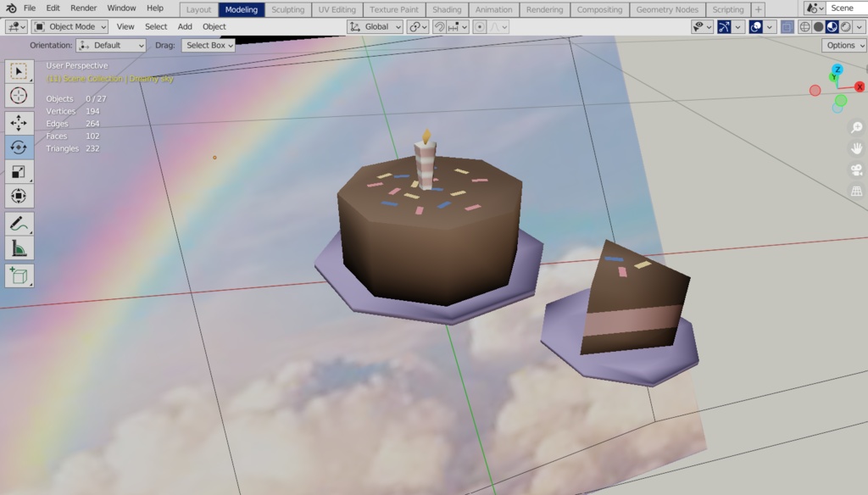
Task: Toggle X-ray display button
Action: click(x=787, y=26)
